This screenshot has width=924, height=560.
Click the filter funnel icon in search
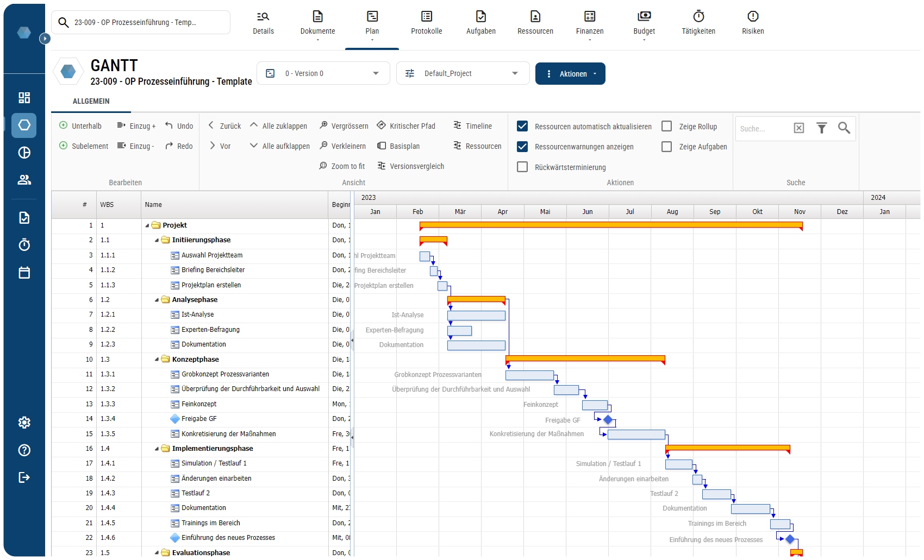click(821, 128)
